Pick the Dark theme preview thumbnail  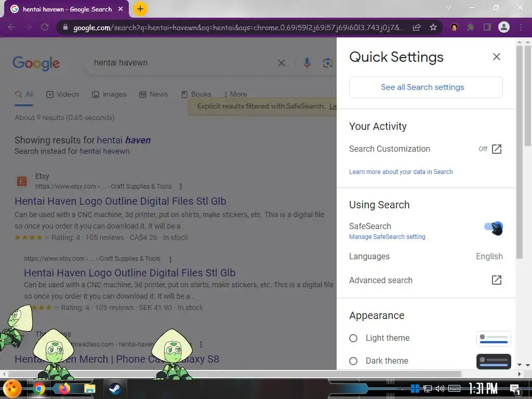point(494,362)
